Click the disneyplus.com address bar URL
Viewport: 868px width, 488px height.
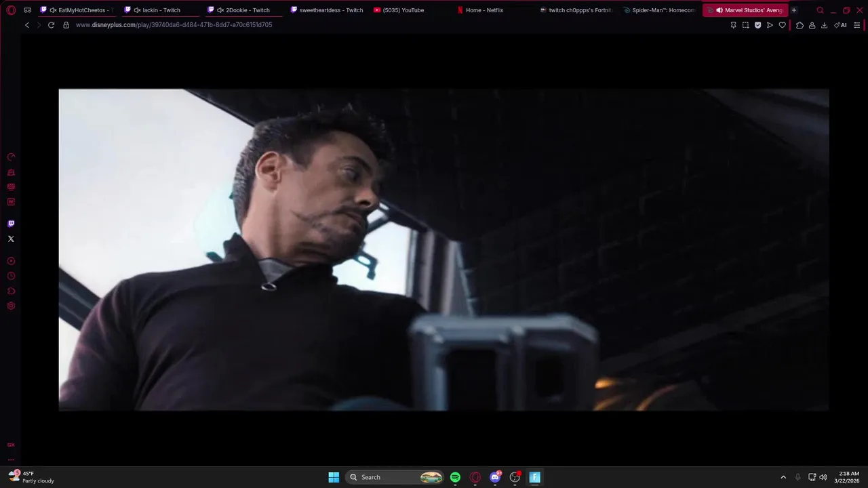pos(174,25)
